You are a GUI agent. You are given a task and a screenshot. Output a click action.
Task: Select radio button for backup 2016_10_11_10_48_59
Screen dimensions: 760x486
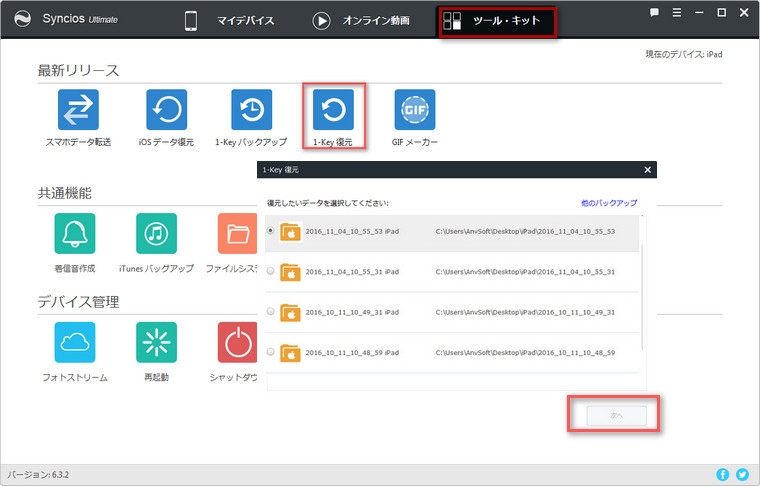click(x=270, y=352)
